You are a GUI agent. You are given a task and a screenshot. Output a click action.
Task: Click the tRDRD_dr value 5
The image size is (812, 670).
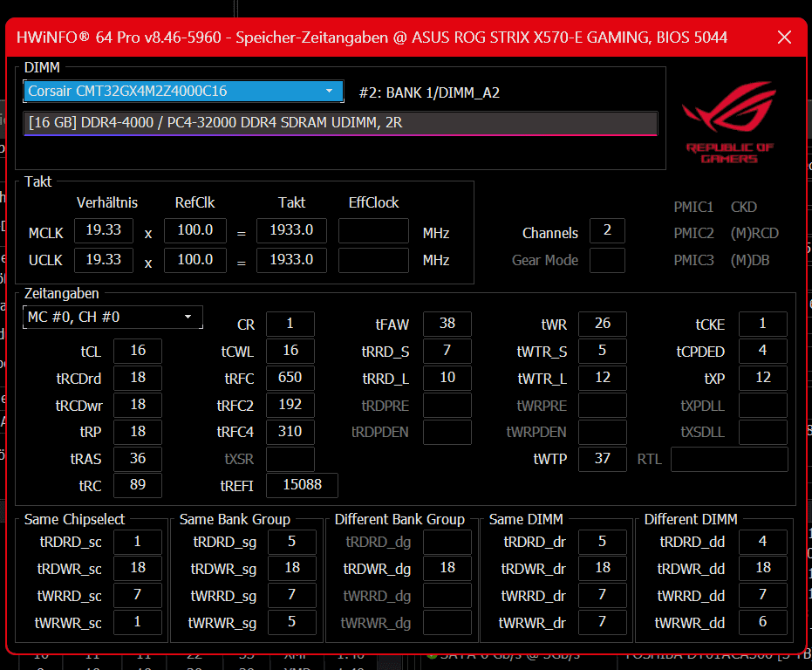point(603,542)
